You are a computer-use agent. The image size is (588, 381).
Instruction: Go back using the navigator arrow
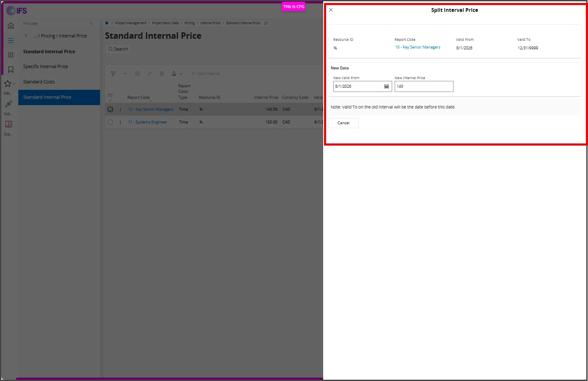click(26, 36)
